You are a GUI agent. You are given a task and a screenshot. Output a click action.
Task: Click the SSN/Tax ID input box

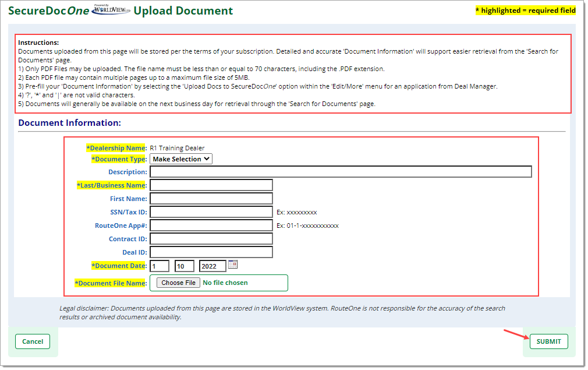click(x=211, y=212)
